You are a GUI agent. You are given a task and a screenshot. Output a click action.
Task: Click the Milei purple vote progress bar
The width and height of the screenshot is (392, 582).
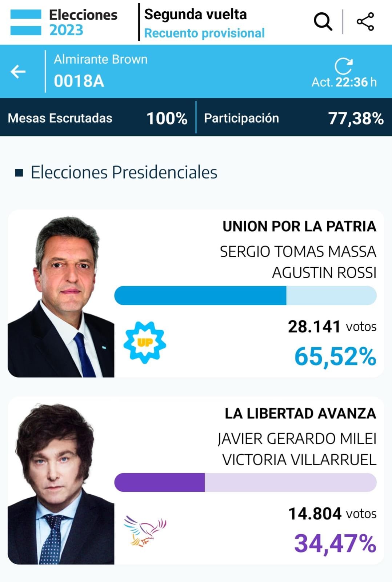click(245, 482)
